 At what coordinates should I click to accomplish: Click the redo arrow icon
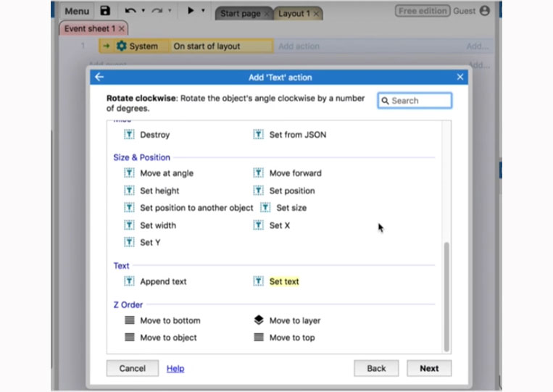(157, 11)
